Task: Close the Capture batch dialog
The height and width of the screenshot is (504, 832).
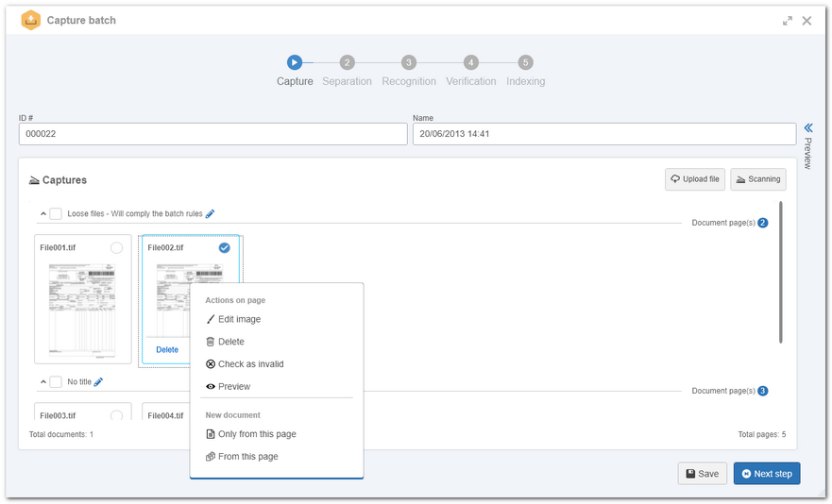Action: [x=807, y=21]
